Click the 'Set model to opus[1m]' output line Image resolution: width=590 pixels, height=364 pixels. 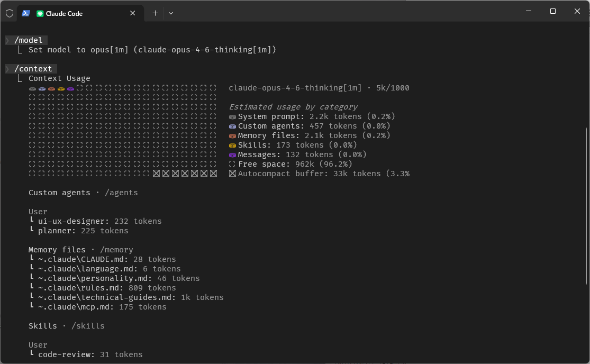coord(152,50)
